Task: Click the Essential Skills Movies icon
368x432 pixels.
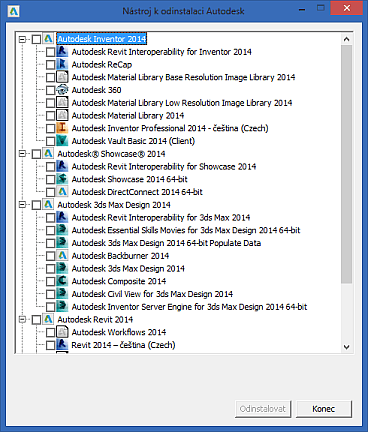Action: [x=62, y=230]
